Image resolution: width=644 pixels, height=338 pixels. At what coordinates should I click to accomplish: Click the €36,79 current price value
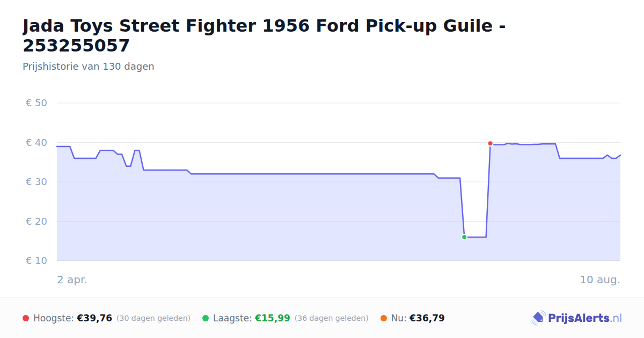(x=427, y=318)
